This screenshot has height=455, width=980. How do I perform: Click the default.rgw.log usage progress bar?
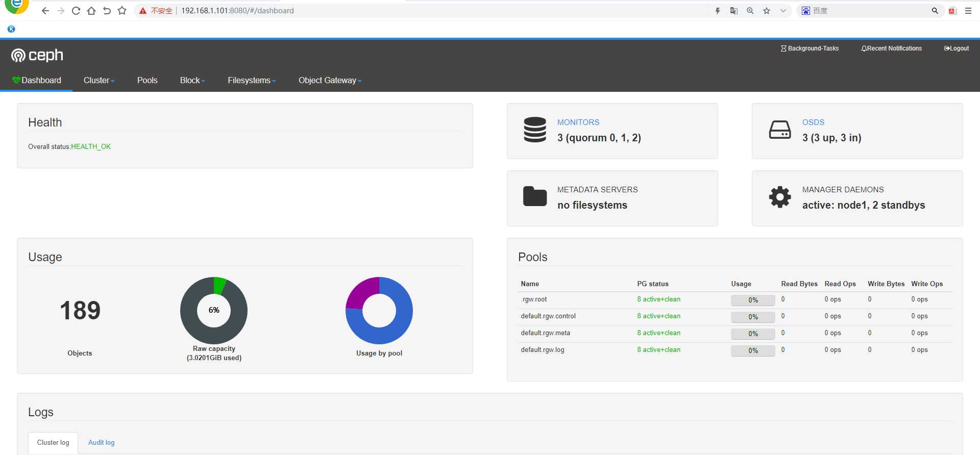tap(753, 350)
